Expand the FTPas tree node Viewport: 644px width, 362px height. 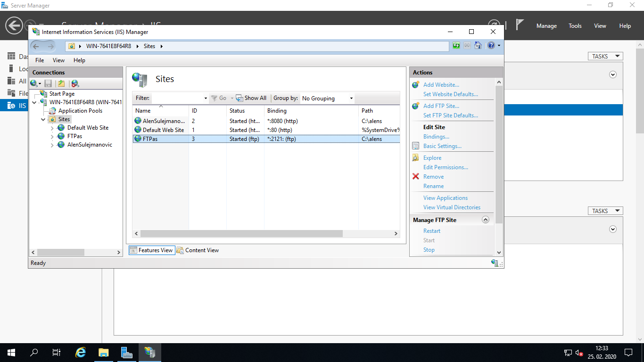52,136
